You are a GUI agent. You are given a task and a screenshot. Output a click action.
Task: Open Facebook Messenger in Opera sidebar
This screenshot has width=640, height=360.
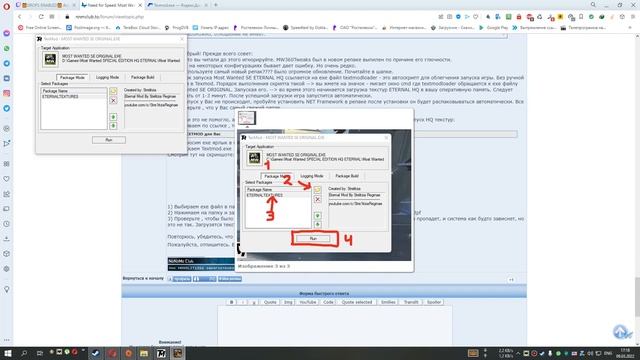(7, 33)
